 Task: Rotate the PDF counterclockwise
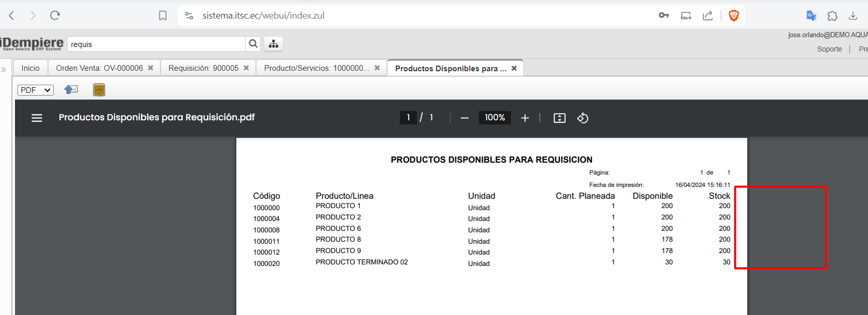[583, 118]
